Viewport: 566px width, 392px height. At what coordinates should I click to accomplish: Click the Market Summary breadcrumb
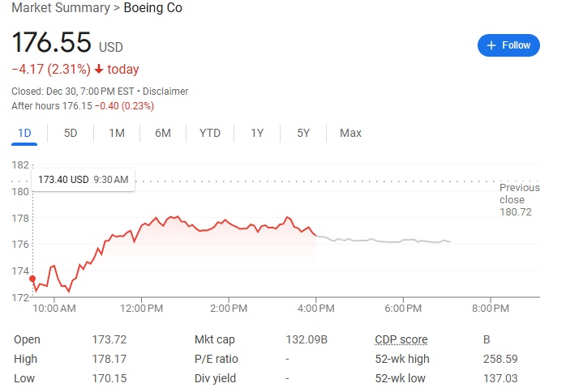coord(61,8)
